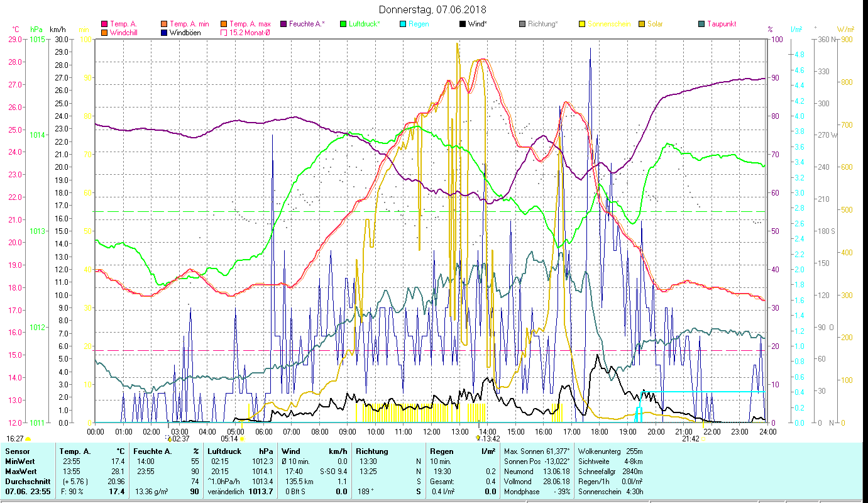Select the 'MinWert' row label
This screenshot has height=503, width=868.
pyautogui.click(x=19, y=462)
